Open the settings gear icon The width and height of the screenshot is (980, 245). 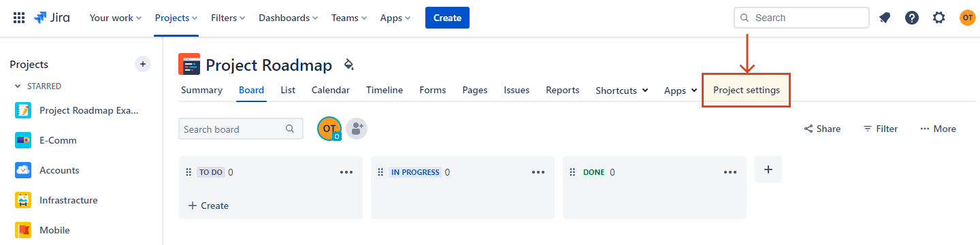pos(939,18)
